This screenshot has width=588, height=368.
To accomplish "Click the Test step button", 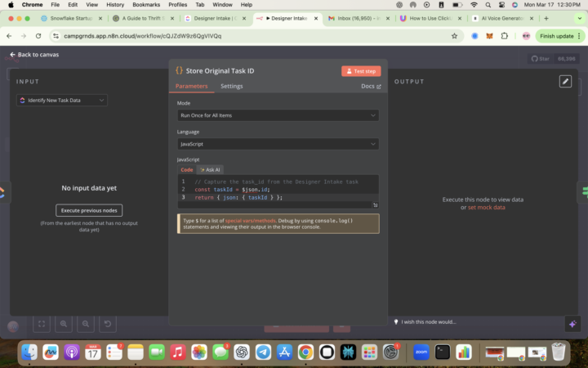I will tap(361, 71).
